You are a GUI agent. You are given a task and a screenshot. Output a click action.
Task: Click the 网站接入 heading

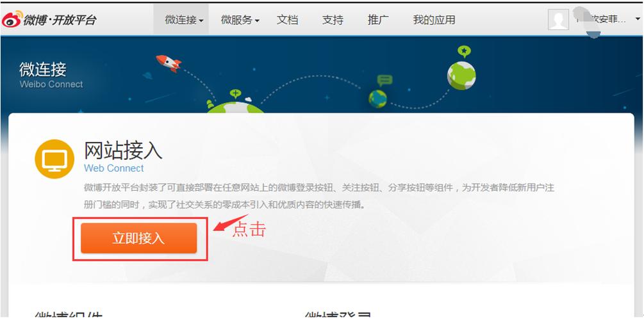123,150
